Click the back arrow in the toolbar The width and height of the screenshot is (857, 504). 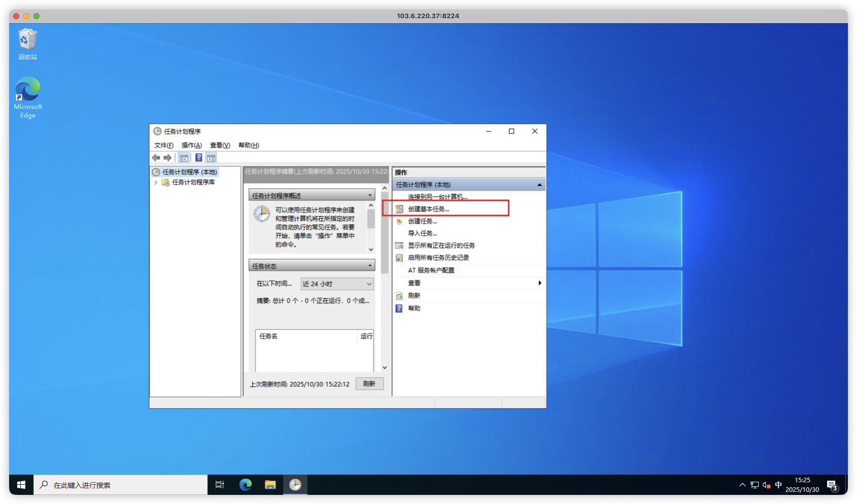coord(156,158)
